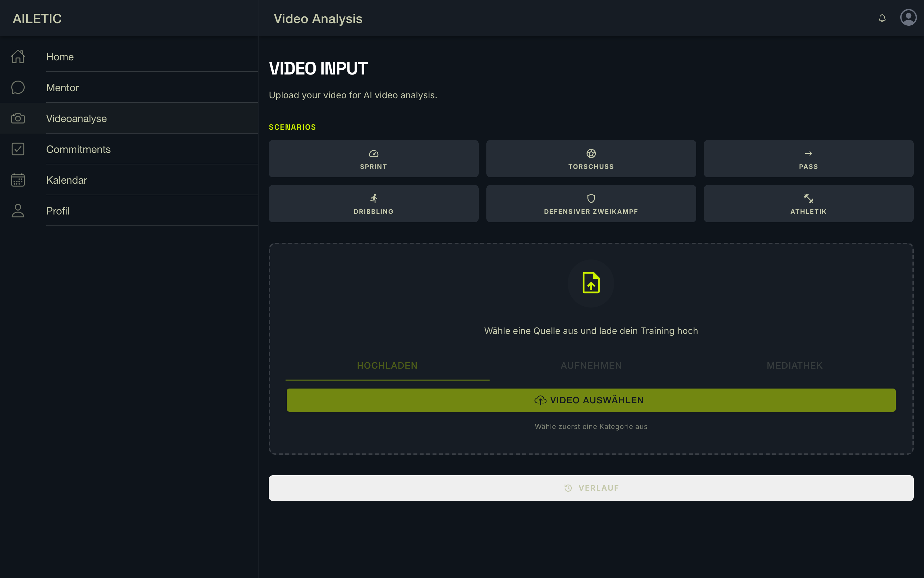This screenshot has height=578, width=924.
Task: Select the Dribbling scenario
Action: point(373,204)
